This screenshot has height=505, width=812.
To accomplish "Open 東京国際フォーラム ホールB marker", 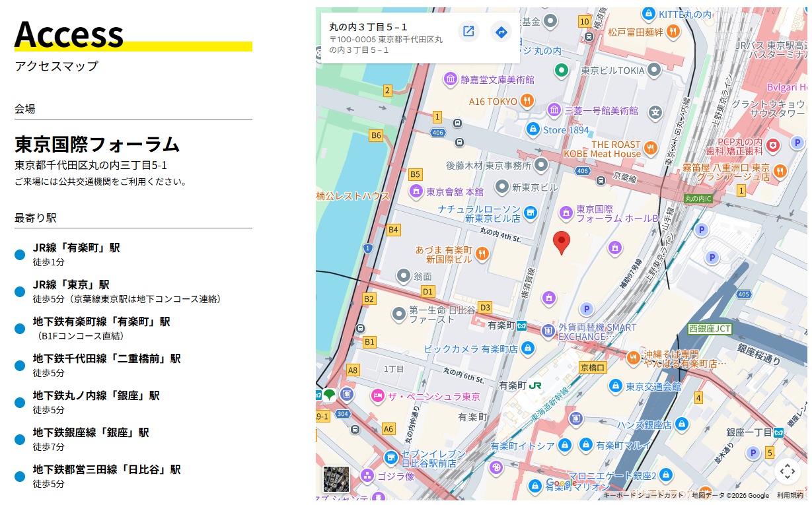I will tap(566, 213).
